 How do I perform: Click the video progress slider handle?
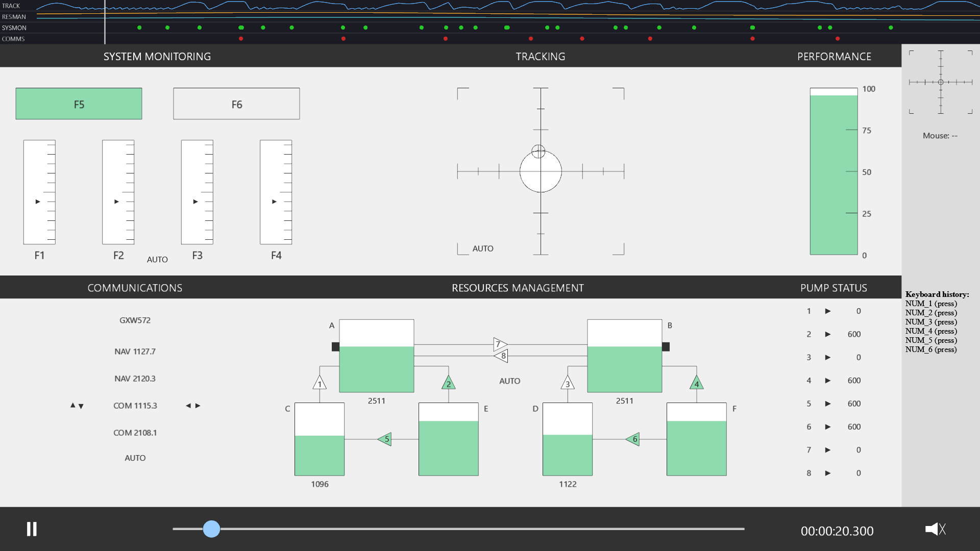point(211,529)
